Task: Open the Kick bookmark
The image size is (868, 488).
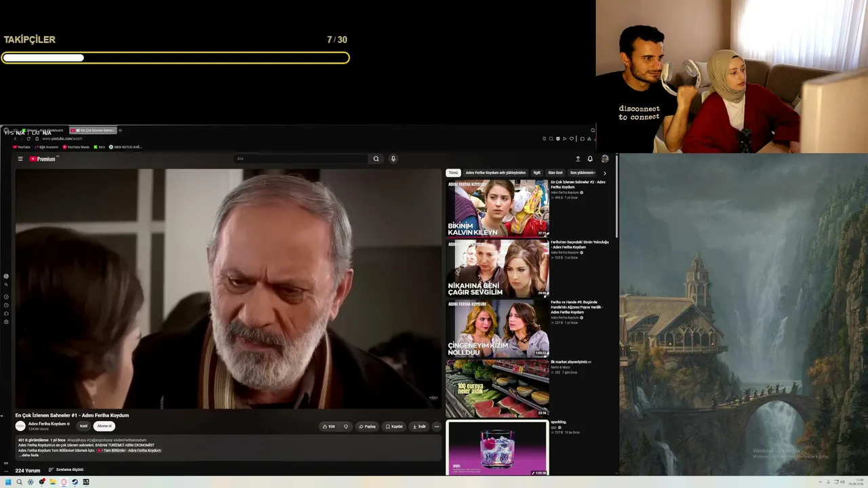Action: click(x=99, y=147)
